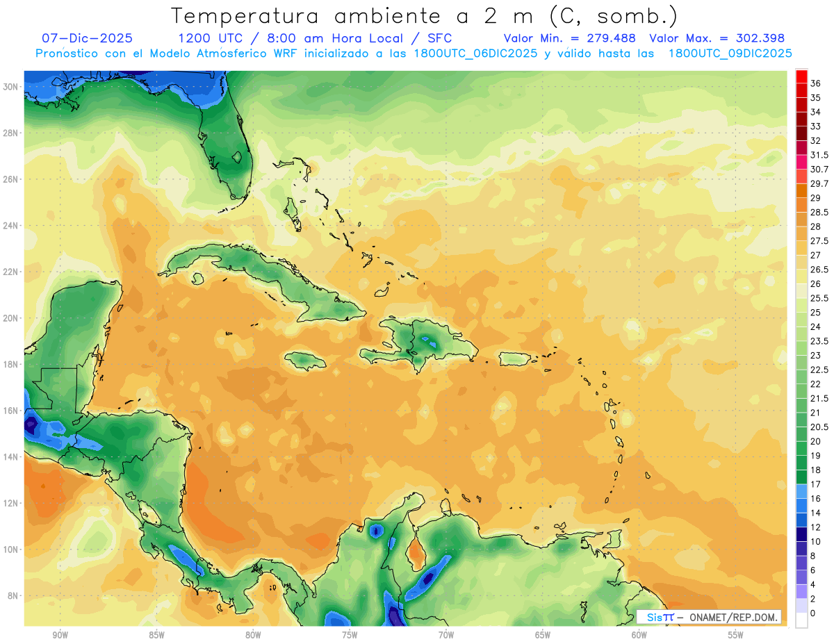Click the '20.5' color scale label

click(x=819, y=427)
